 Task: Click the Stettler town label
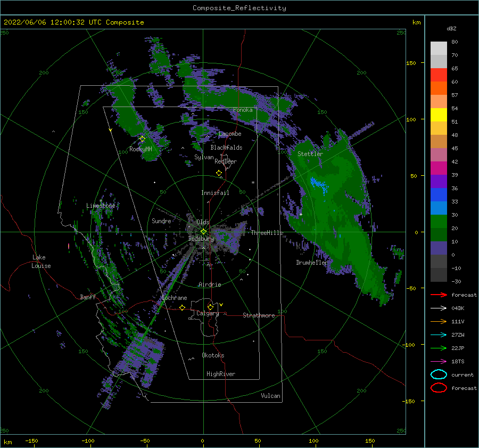pyautogui.click(x=310, y=154)
